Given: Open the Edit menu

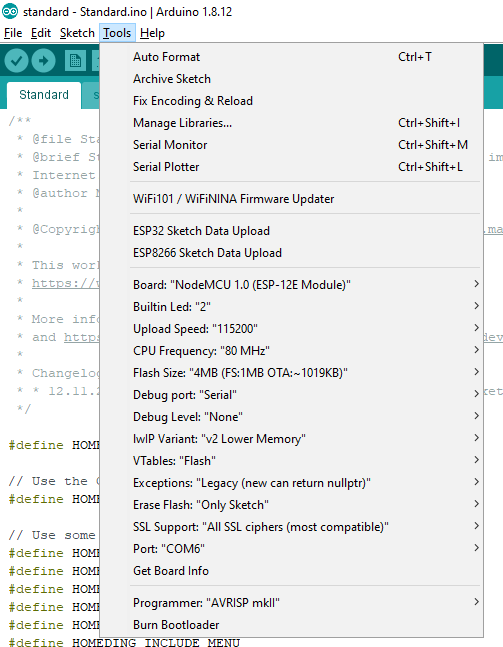Looking at the screenshot, I should click(41, 33).
